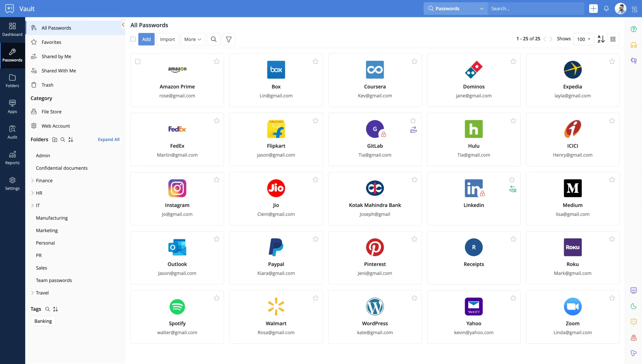
Task: Open the sort order icon near Shows count
Action: pyautogui.click(x=601, y=39)
